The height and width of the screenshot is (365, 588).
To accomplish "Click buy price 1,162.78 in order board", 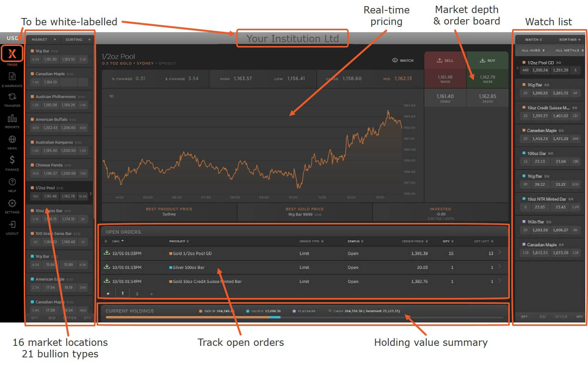I will [x=488, y=79].
